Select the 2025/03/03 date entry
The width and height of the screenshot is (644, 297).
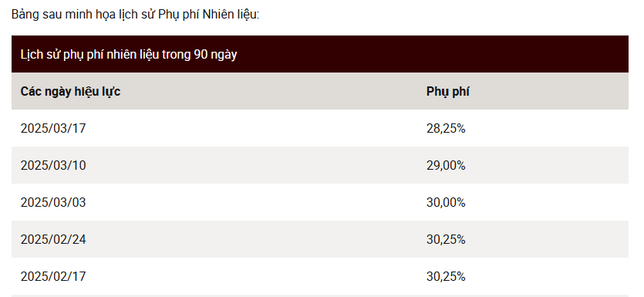pyautogui.click(x=53, y=203)
